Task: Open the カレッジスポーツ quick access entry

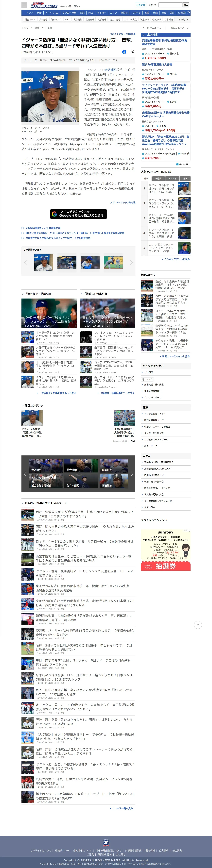Action: (153, 397)
